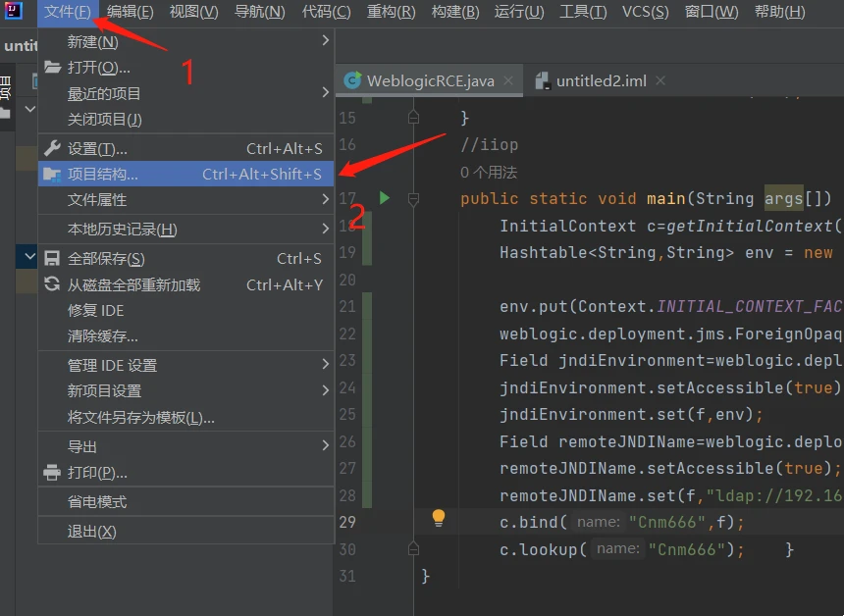
Task: Expand the 文件属性 submenu
Action: 186,199
